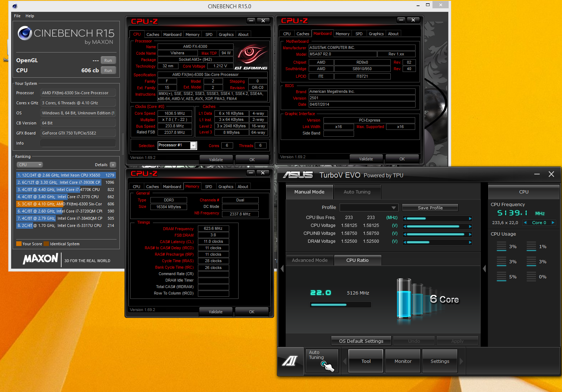
Task: Click right arrow beside Settings button
Action: pyautogui.click(x=461, y=361)
